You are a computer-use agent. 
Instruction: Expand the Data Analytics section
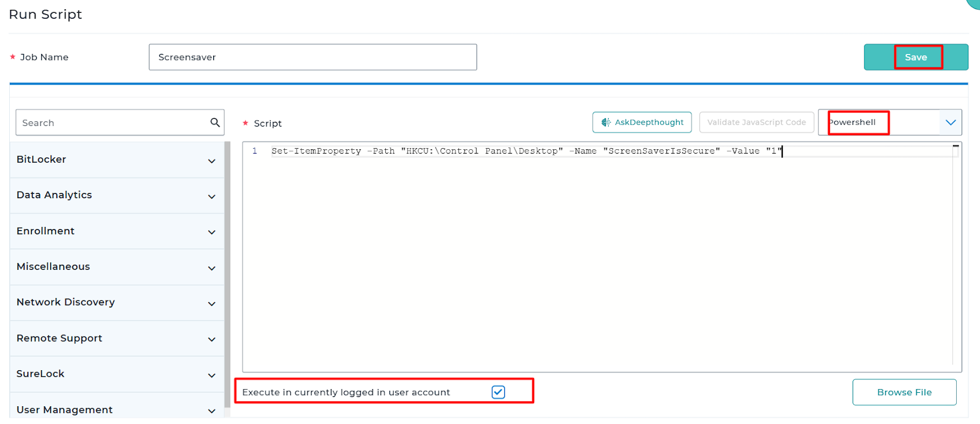(211, 196)
